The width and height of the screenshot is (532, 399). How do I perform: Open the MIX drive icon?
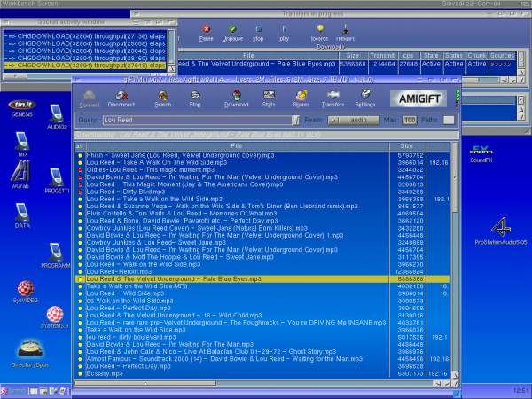pos(22,144)
